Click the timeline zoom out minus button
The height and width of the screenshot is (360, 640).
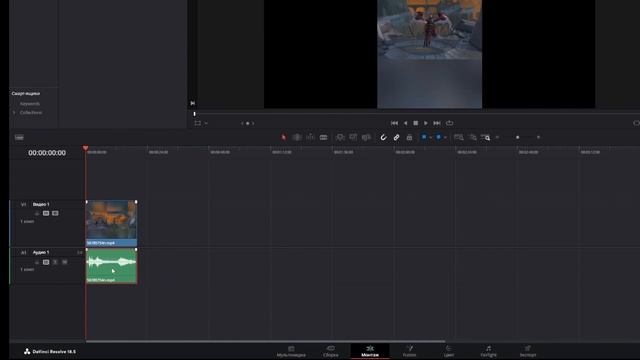pyautogui.click(x=497, y=138)
